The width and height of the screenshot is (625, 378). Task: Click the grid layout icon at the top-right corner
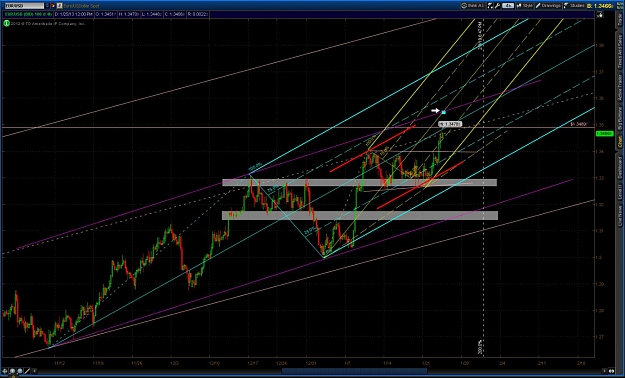click(x=619, y=6)
